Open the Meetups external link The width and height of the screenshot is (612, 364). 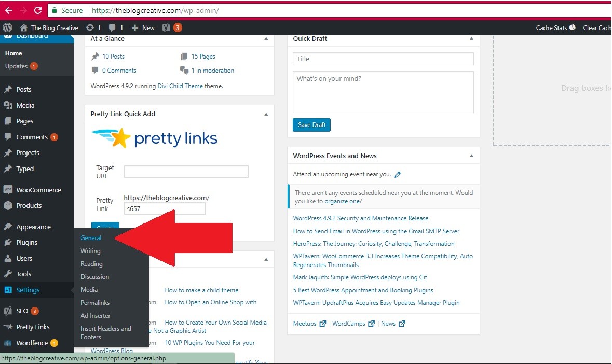309,324
